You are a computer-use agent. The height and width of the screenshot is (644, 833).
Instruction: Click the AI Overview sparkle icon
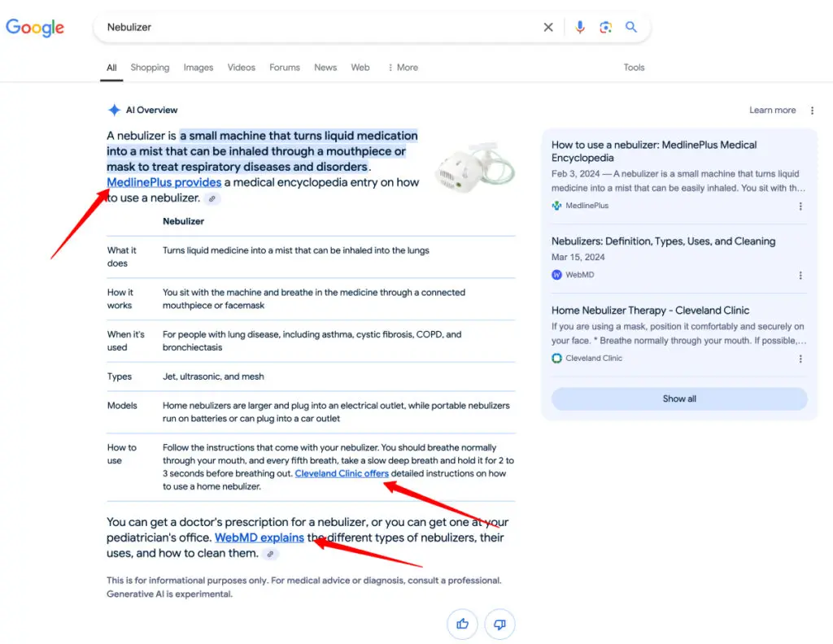click(x=114, y=110)
